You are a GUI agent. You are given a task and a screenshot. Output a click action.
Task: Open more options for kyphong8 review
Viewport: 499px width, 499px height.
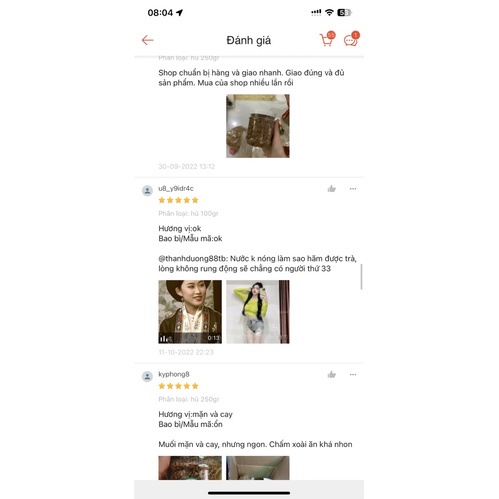pos(353,374)
